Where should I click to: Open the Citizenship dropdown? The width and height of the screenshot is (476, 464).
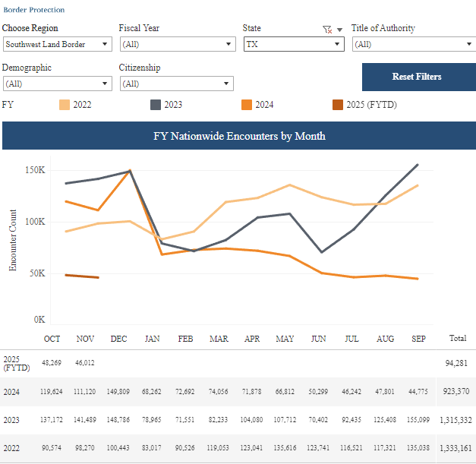point(177,84)
